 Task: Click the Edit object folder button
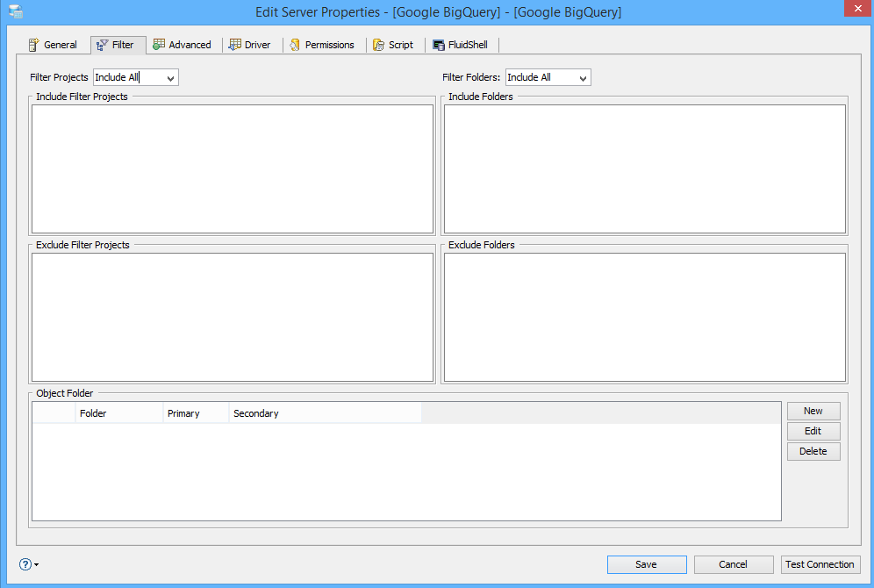click(x=813, y=431)
